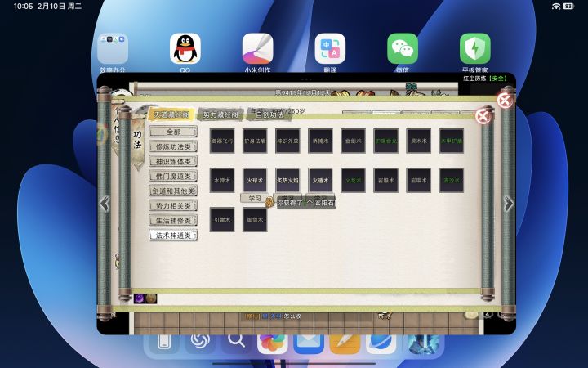Filter skills by 剑道和其他类
This screenshot has height=368, width=588.
pyautogui.click(x=173, y=191)
